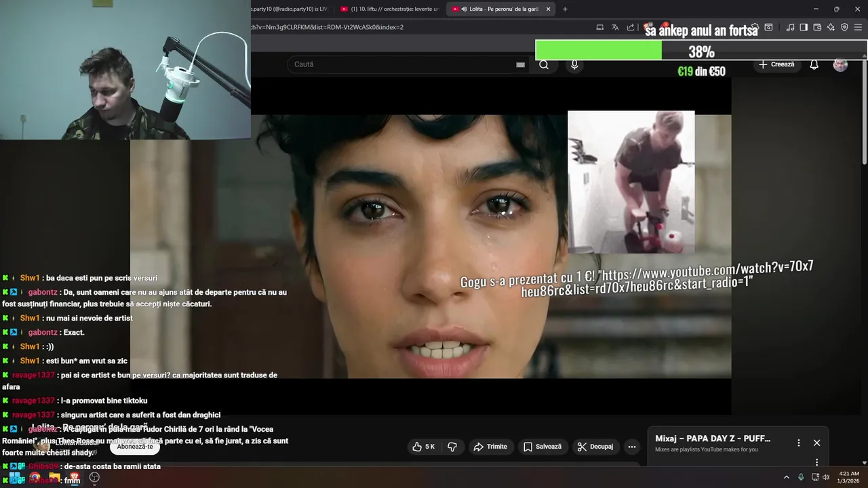868x488 pixels.
Task: Open the browser wallet icon
Action: (x=817, y=27)
